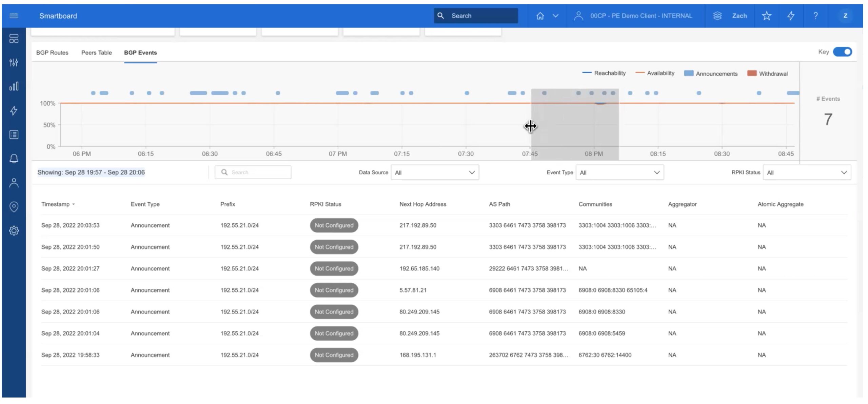Expand the Data Source dropdown
Viewport: 868px width, 404px height.
(435, 173)
